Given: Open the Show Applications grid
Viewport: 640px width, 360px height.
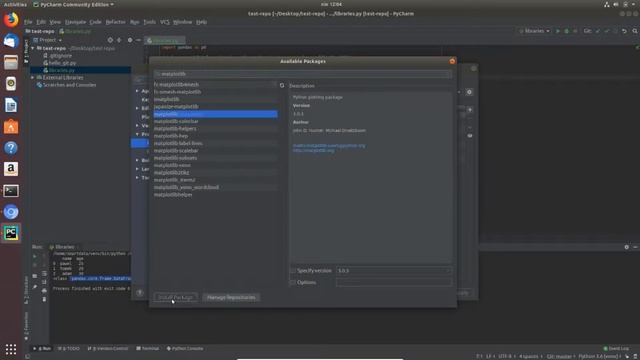Looking at the screenshot, I should pos(11,349).
